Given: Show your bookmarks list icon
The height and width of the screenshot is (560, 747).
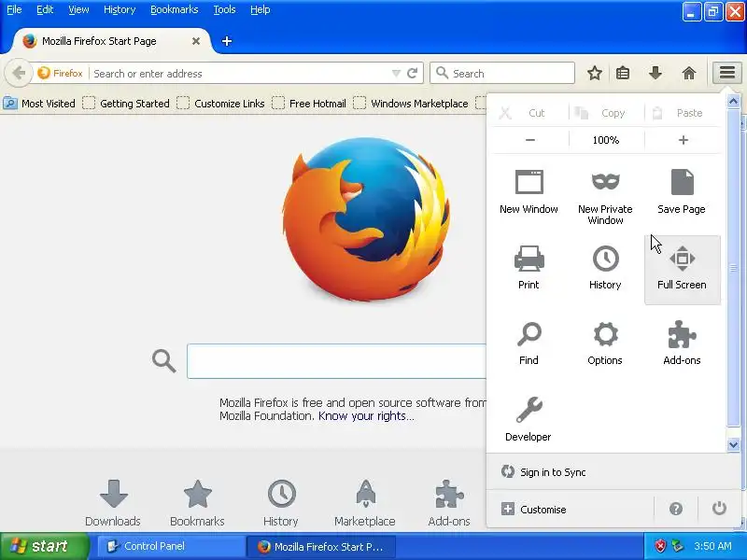Looking at the screenshot, I should [x=623, y=74].
